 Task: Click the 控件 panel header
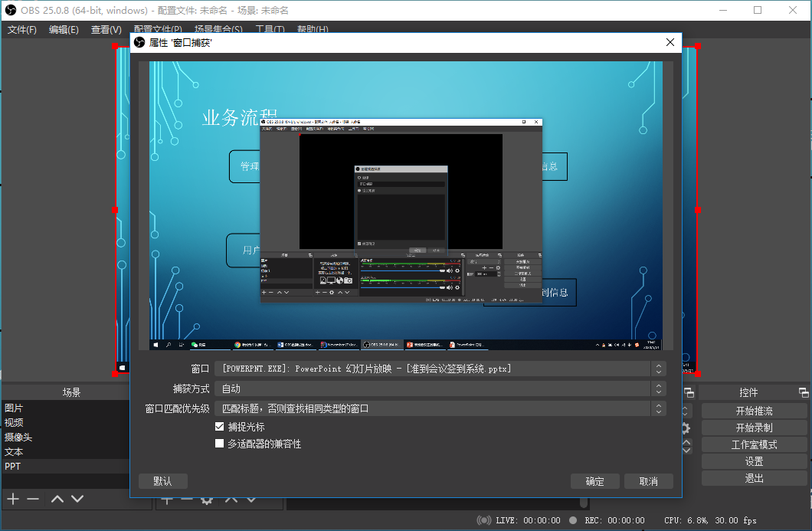pos(748,392)
